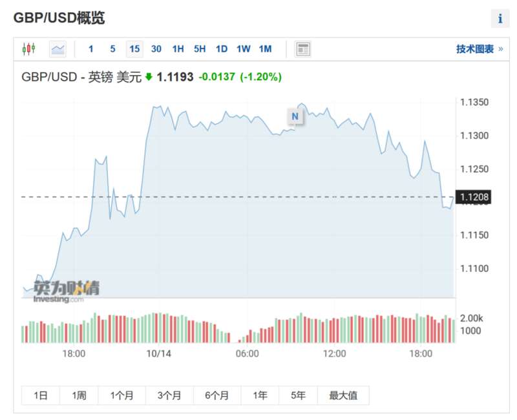517x420 pixels.
Task: Switch to candlestick chart type
Action: [28, 49]
